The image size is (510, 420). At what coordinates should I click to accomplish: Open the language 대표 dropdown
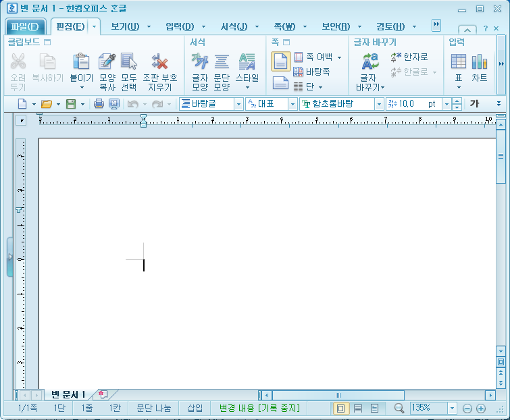pyautogui.click(x=292, y=104)
